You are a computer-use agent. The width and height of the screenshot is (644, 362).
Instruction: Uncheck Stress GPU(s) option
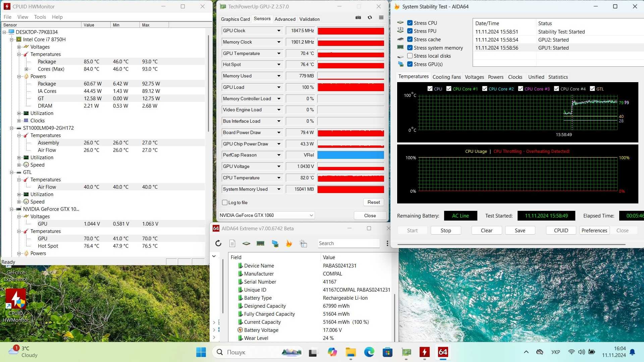[410, 64]
